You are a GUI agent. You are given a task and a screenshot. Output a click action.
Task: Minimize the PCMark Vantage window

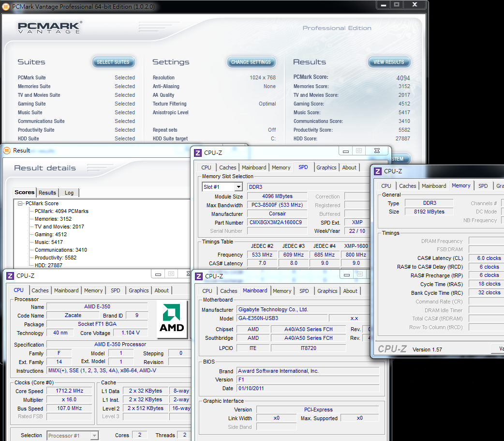coord(384,4)
